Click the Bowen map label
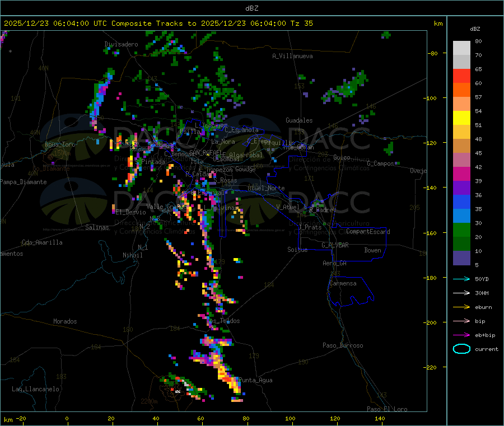This screenshot has width=504, height=426. pos(372,250)
